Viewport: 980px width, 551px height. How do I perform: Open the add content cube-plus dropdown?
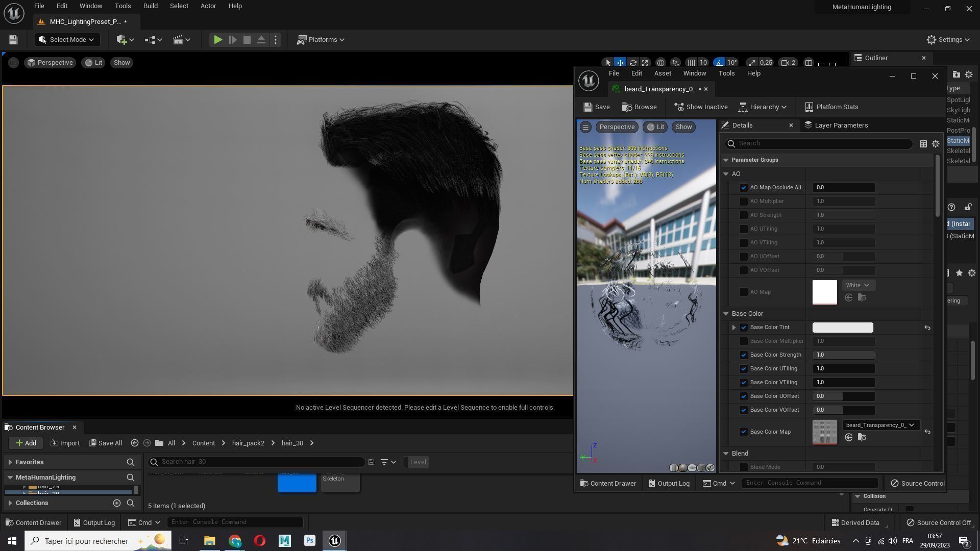pos(125,40)
